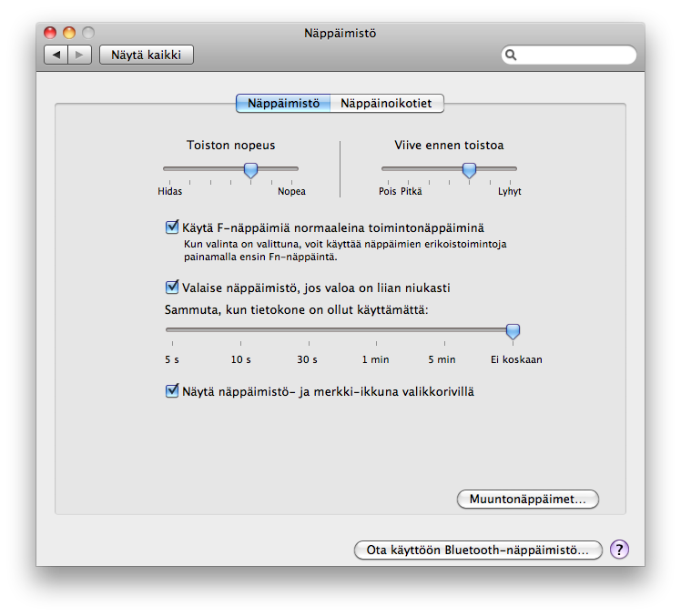
Task: Click the 5 s timeout label
Action: tap(172, 359)
